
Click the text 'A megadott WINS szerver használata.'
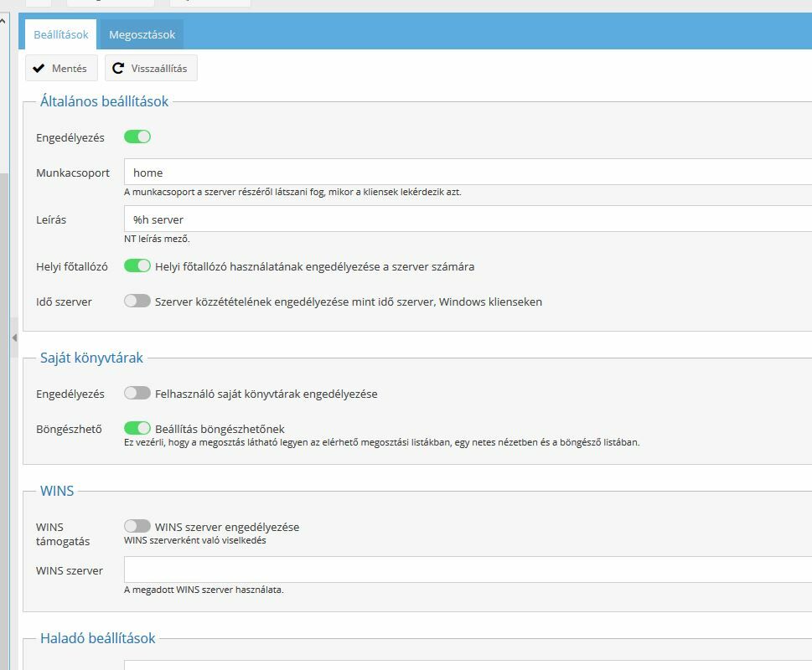click(x=204, y=590)
